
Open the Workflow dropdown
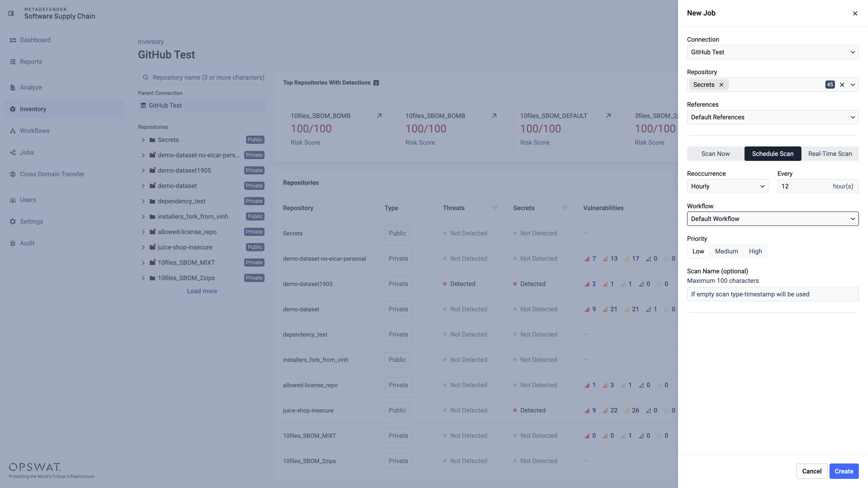tap(773, 219)
